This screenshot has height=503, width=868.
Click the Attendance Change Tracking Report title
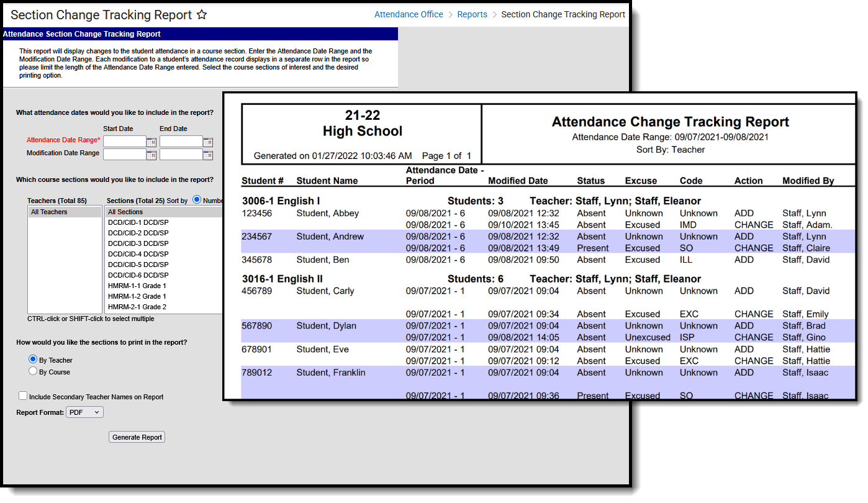[x=671, y=122]
